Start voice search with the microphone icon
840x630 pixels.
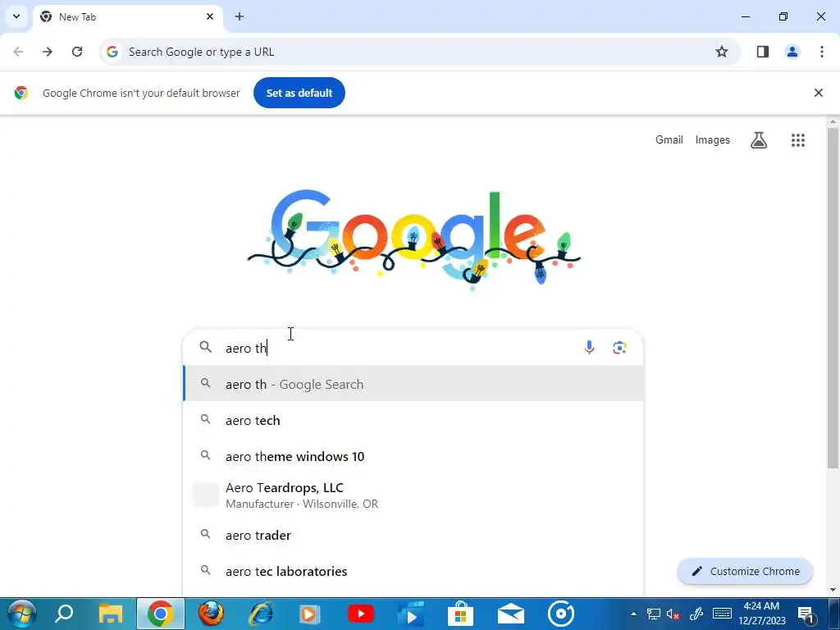tap(589, 348)
